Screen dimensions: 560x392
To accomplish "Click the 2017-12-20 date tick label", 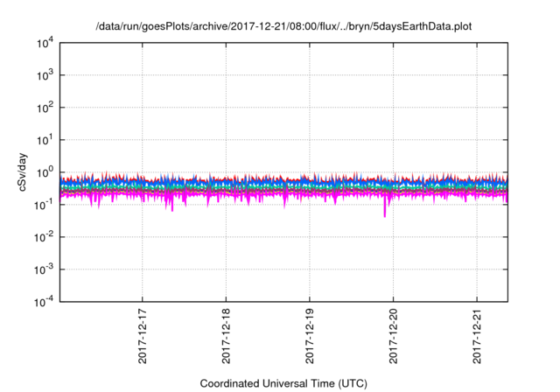I will 393,336.
